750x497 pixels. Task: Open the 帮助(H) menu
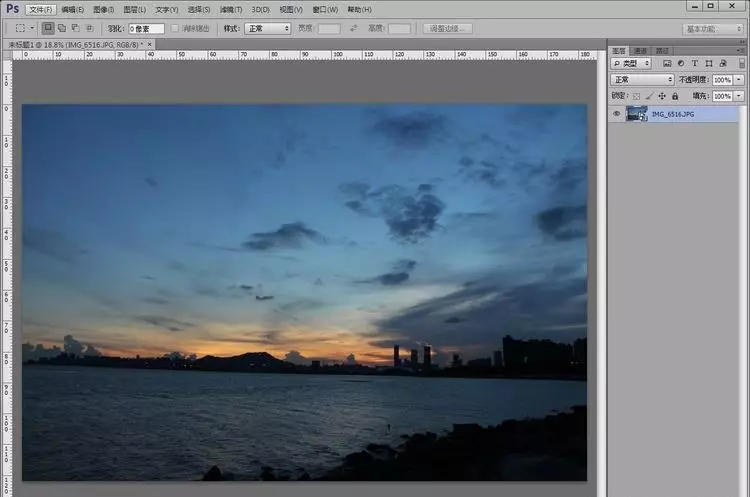359,10
